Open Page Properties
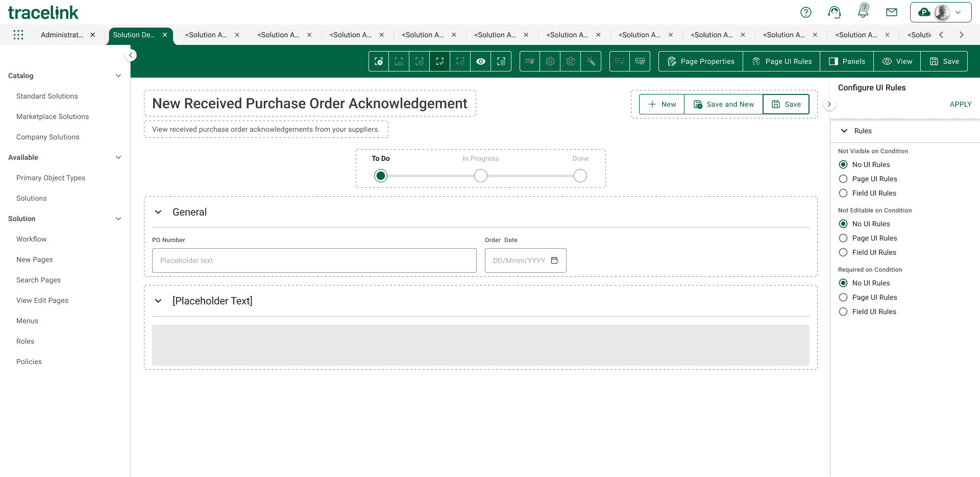The image size is (980, 477). pos(701,61)
